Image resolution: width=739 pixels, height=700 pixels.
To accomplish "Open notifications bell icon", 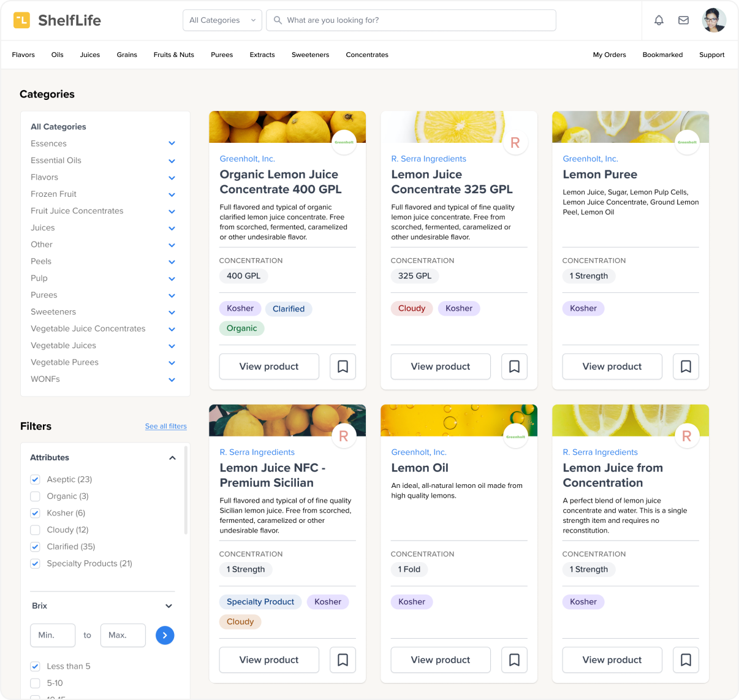I will [x=659, y=20].
